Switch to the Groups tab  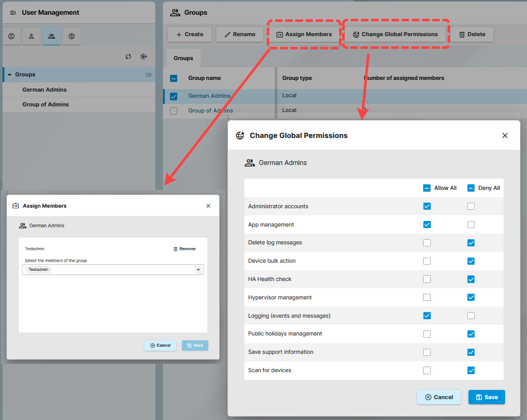click(183, 58)
